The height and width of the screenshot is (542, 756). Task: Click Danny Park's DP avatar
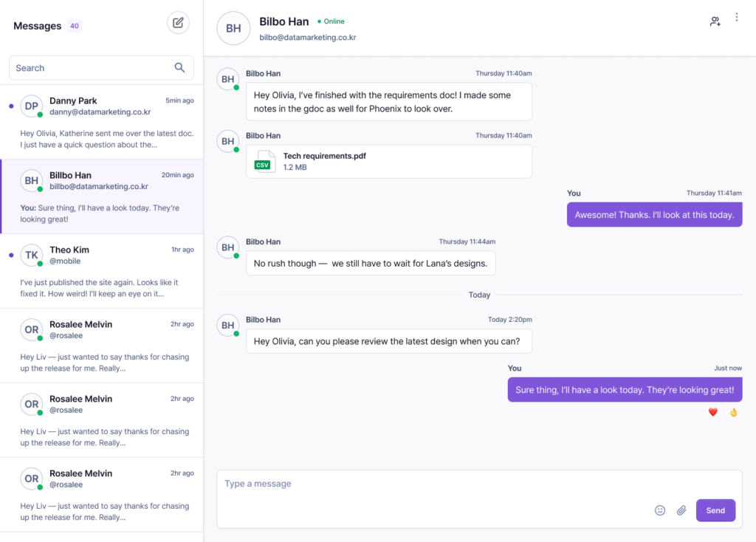(32, 106)
